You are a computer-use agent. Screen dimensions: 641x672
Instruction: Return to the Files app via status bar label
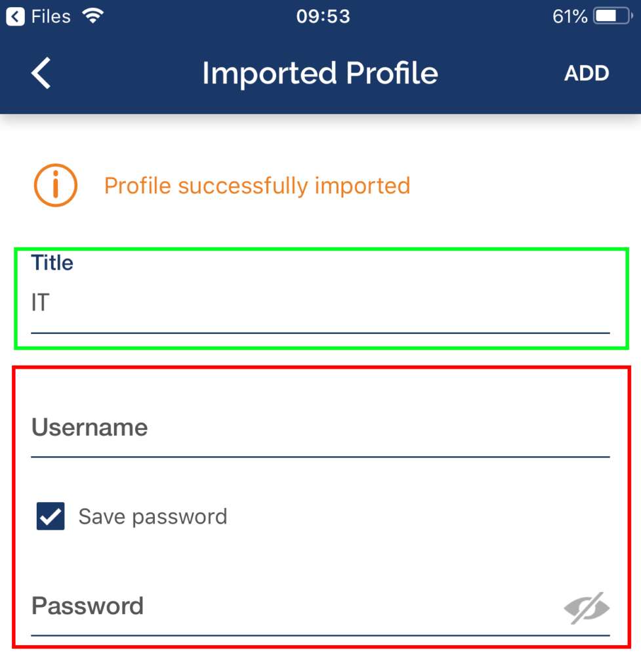coord(51,16)
